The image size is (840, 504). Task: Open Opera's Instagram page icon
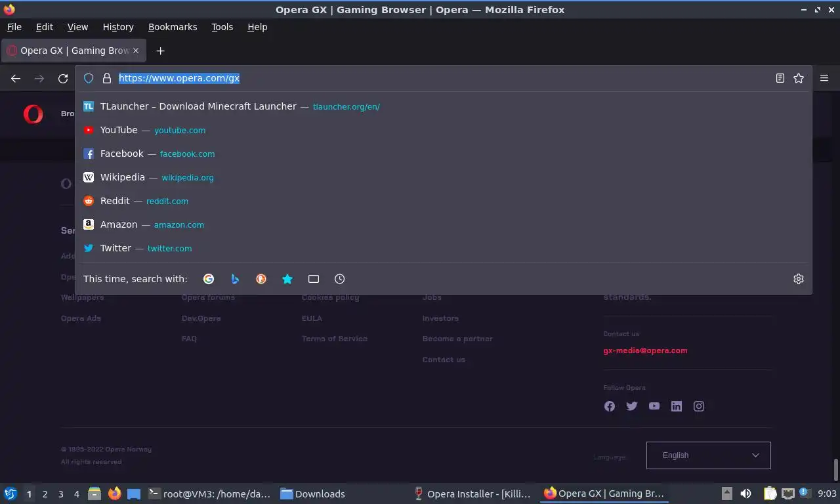699,406
